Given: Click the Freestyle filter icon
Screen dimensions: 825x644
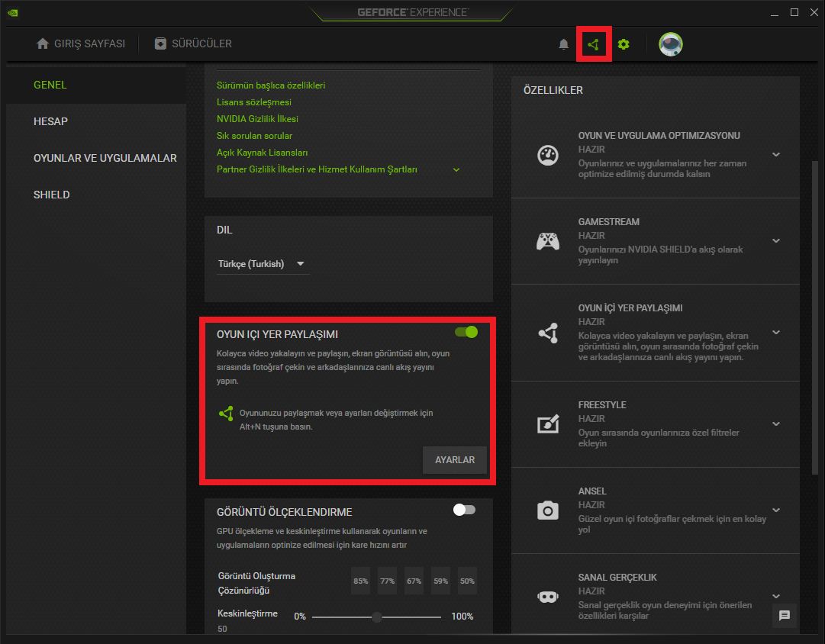Looking at the screenshot, I should coord(548,424).
